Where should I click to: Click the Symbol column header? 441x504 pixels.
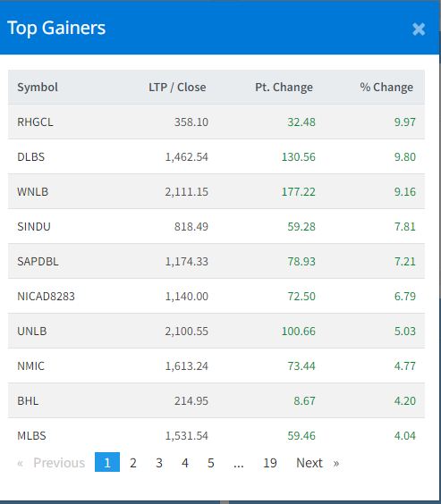click(x=38, y=87)
